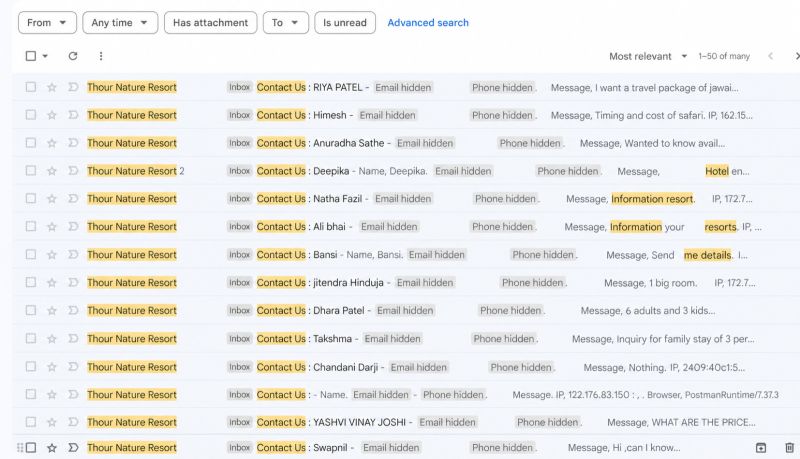Open the More options three-dot menu

point(101,56)
